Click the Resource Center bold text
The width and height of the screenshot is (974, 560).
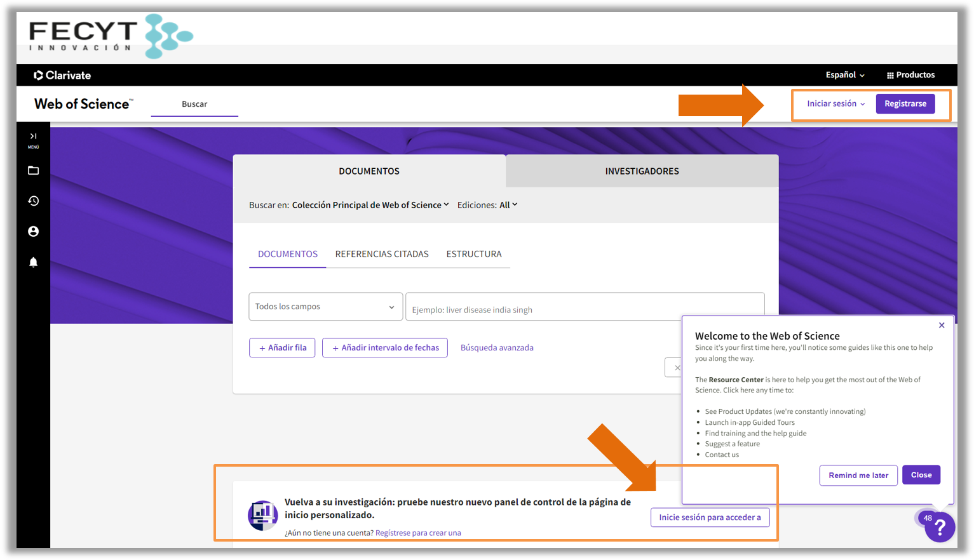(x=736, y=380)
